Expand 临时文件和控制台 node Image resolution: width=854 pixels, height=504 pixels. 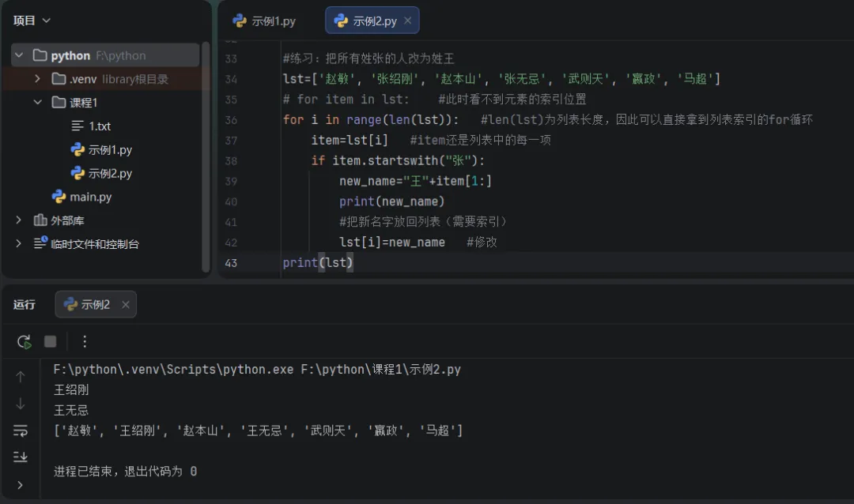pos(18,243)
